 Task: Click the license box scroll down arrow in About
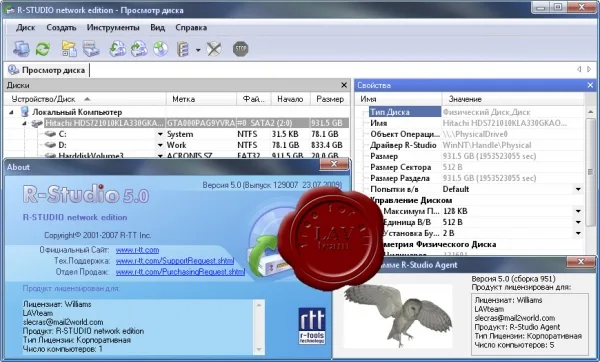(259, 349)
